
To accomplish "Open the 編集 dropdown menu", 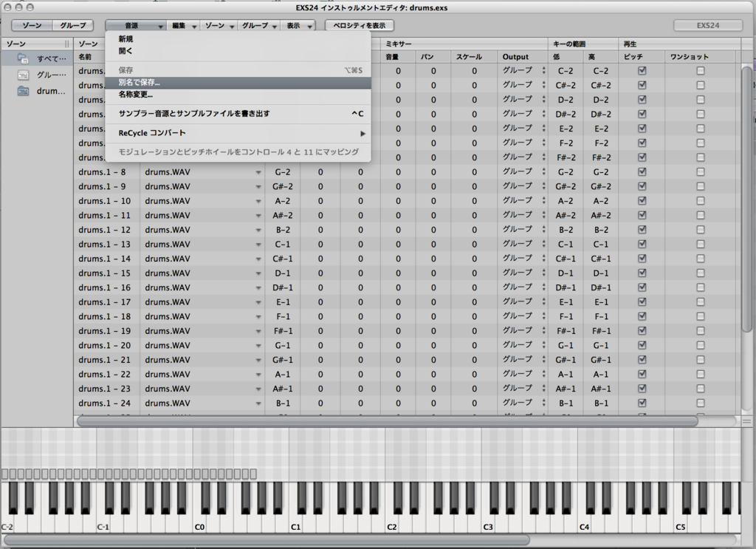I will (183, 26).
